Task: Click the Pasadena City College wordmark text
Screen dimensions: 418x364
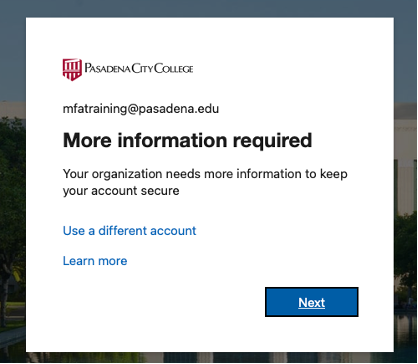Action: (139, 69)
